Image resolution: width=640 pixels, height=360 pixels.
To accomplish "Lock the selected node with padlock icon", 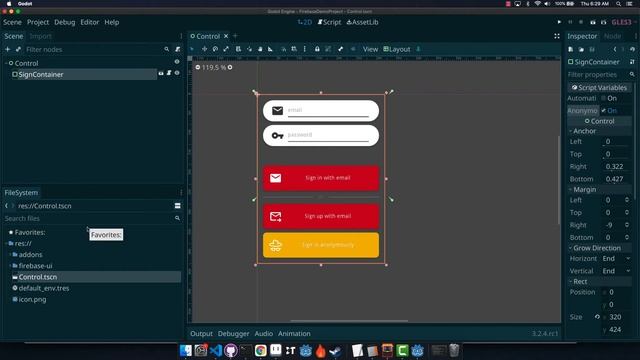I will click(317, 49).
